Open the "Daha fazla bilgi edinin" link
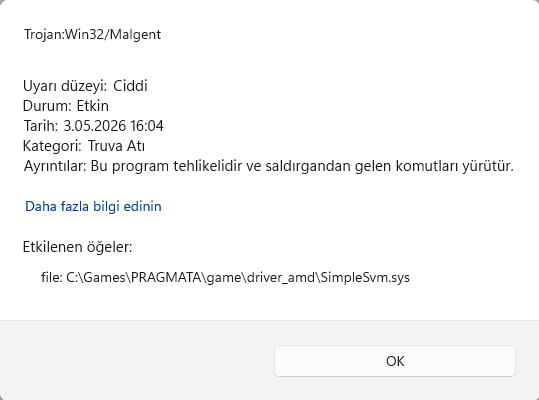This screenshot has height=400, width=539. [x=93, y=207]
